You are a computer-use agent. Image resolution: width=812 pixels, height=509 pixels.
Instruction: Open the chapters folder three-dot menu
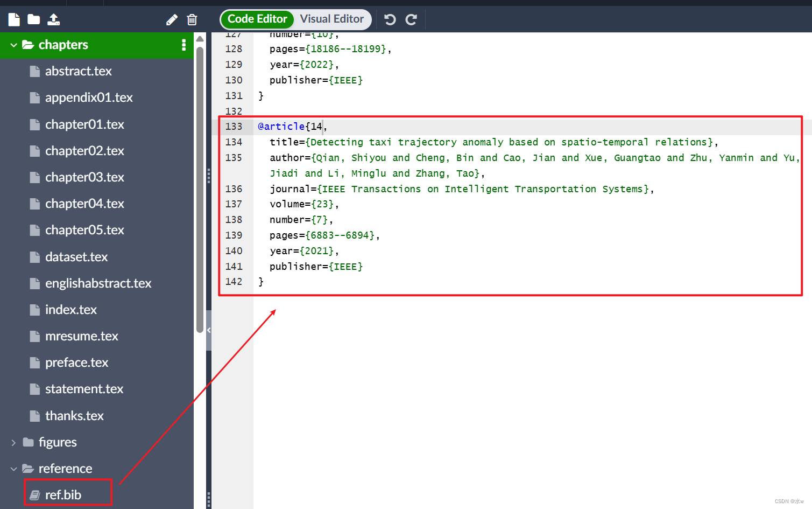pos(183,45)
